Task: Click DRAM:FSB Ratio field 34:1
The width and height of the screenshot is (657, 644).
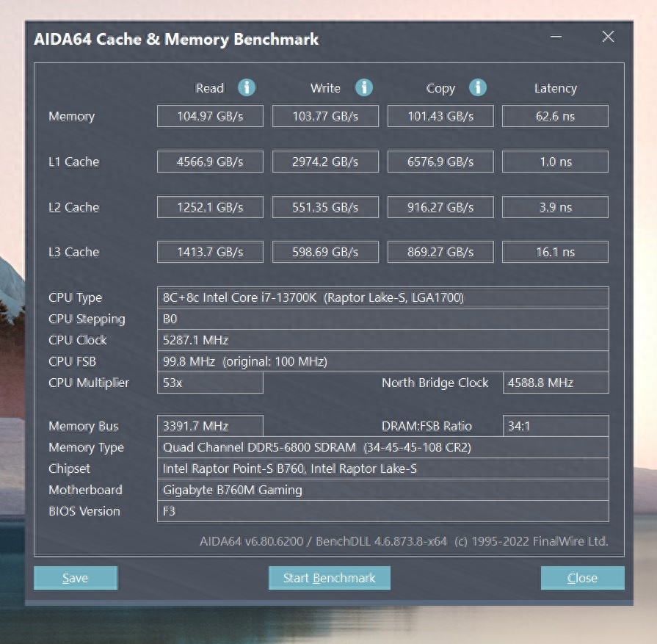Action: pos(556,426)
